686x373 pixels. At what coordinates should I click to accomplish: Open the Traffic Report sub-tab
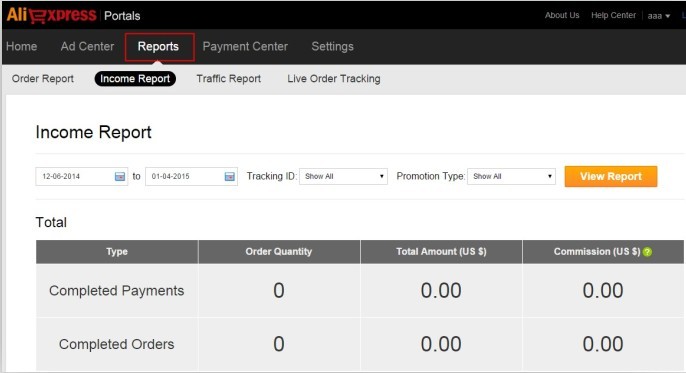coord(228,79)
